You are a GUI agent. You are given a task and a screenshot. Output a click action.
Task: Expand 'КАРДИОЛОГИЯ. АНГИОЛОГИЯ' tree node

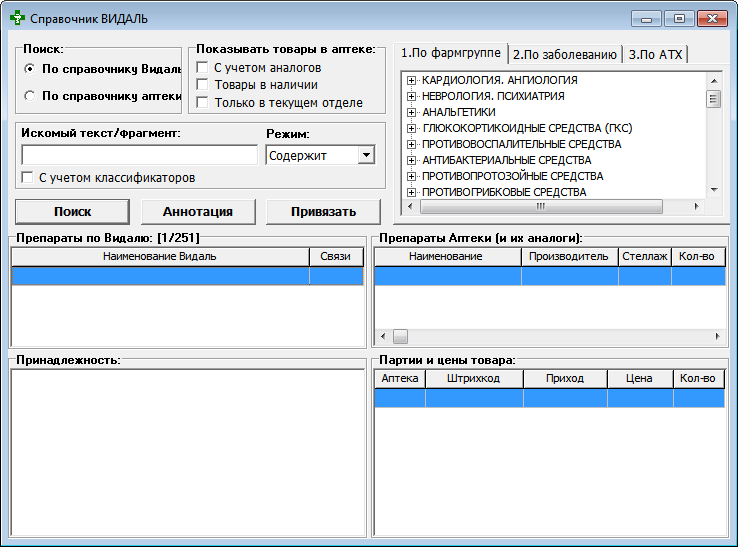click(411, 80)
